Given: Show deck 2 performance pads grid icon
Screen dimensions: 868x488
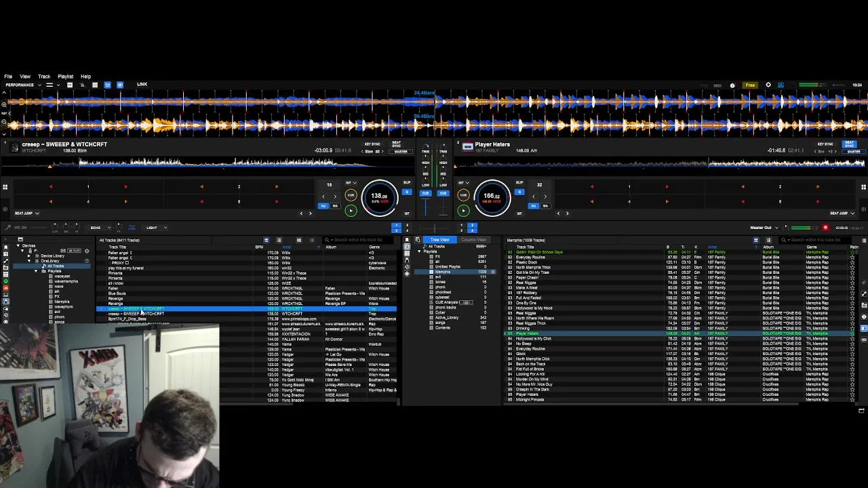Looking at the screenshot, I should (x=863, y=187).
